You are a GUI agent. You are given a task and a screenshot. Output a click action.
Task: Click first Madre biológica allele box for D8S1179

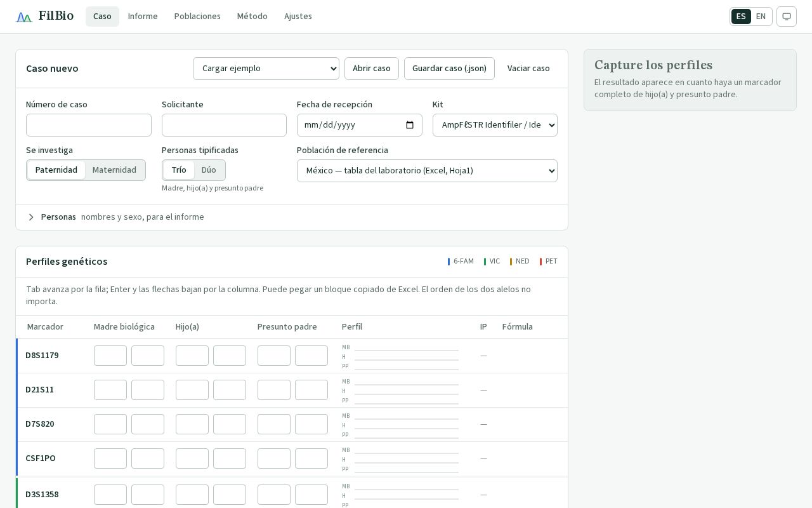pos(110,356)
